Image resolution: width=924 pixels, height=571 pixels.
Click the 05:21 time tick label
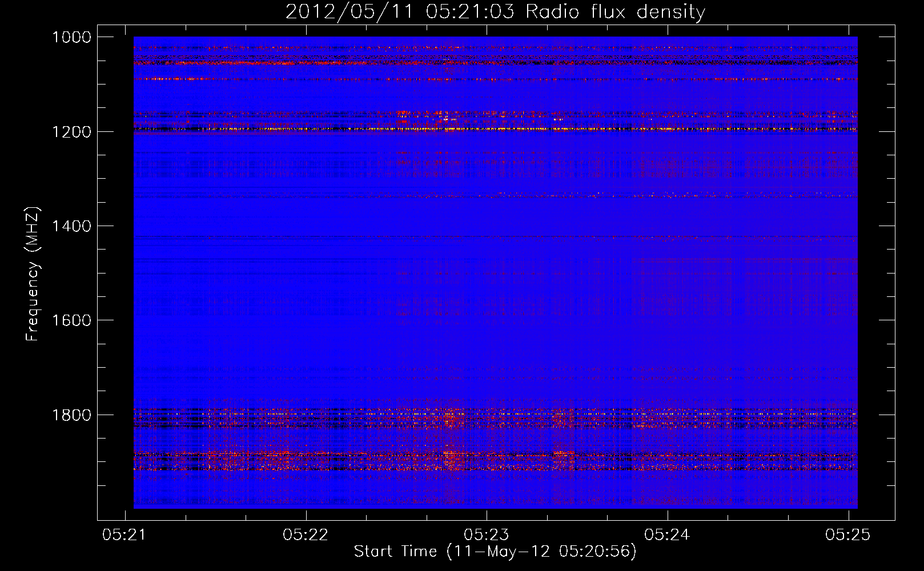click(x=125, y=534)
